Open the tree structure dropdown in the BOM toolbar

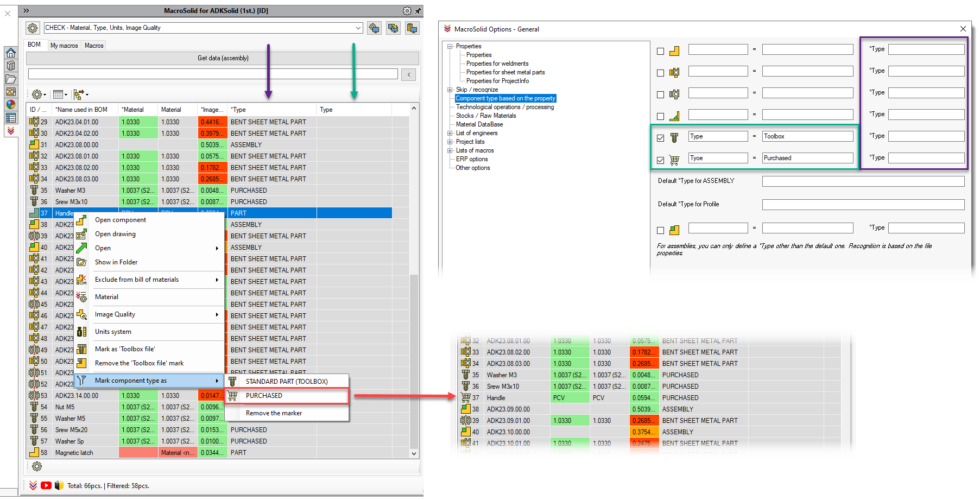[81, 94]
